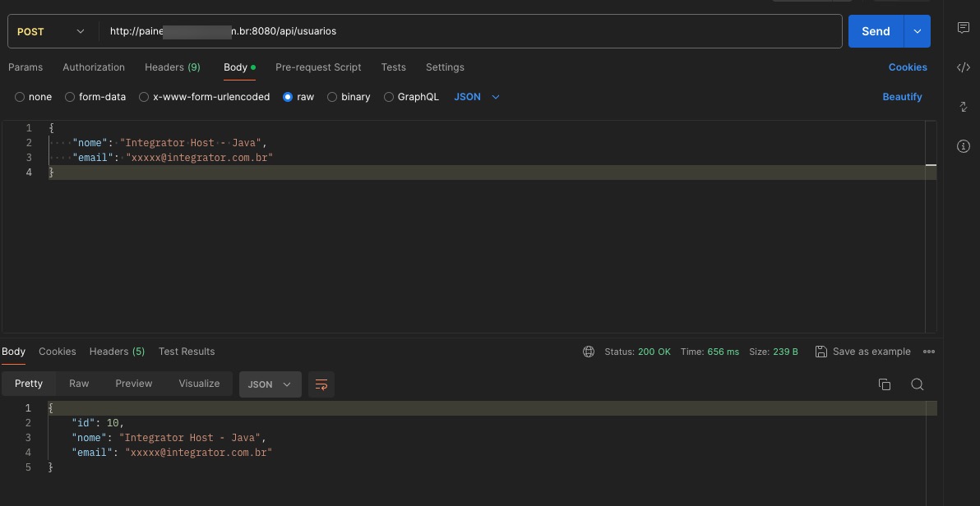
Task: Expand the Send button arrow options
Action: tap(918, 31)
